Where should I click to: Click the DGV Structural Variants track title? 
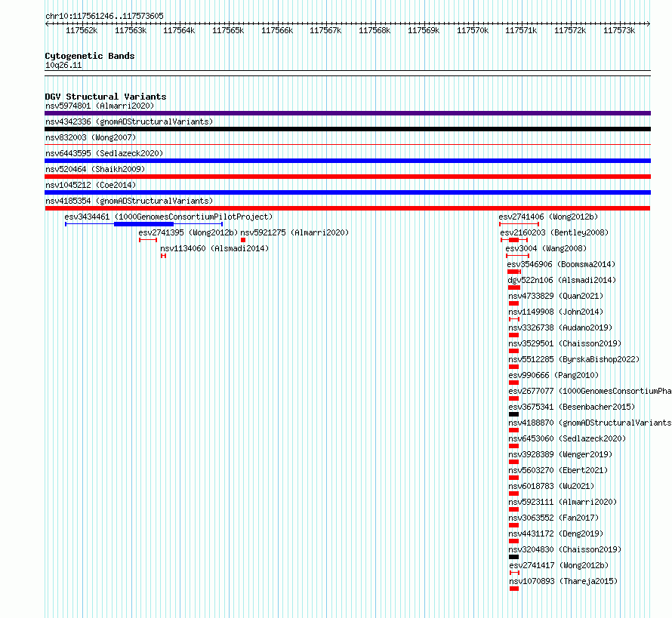tap(106, 97)
